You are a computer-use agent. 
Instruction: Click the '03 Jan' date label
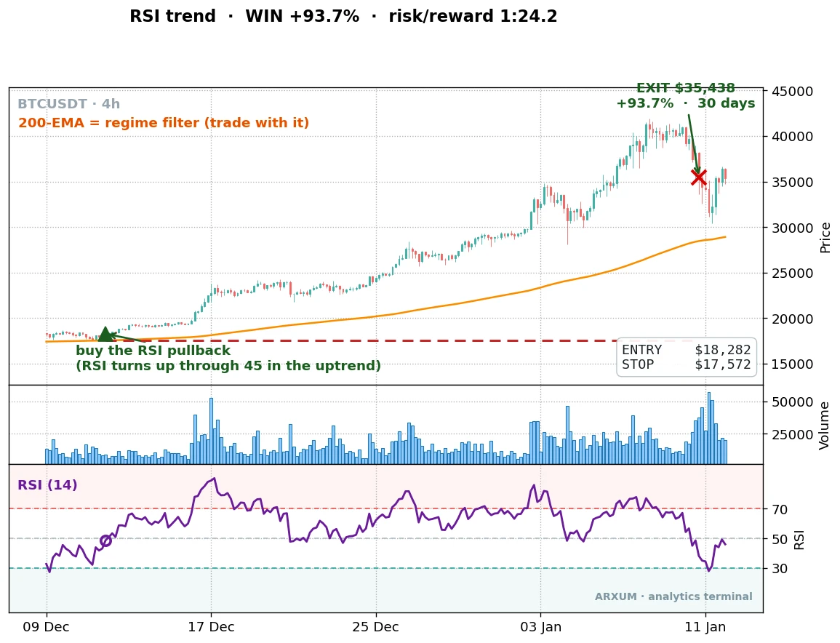tap(540, 627)
